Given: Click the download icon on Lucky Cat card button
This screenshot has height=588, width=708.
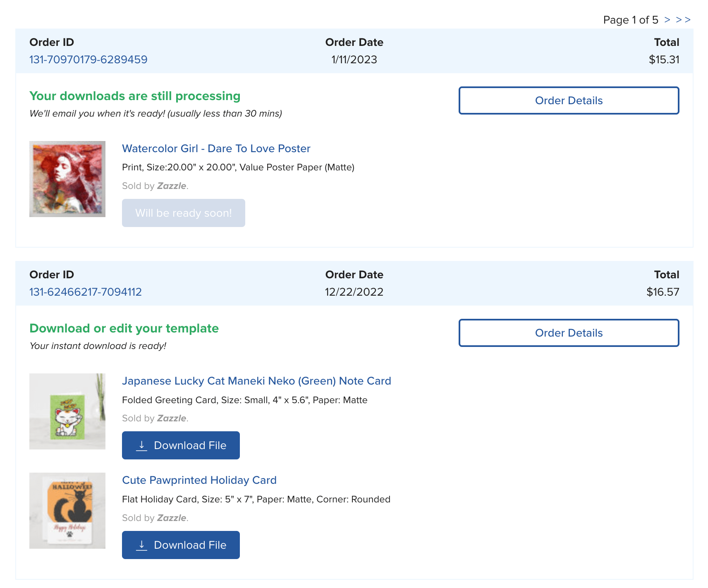Looking at the screenshot, I should [142, 445].
